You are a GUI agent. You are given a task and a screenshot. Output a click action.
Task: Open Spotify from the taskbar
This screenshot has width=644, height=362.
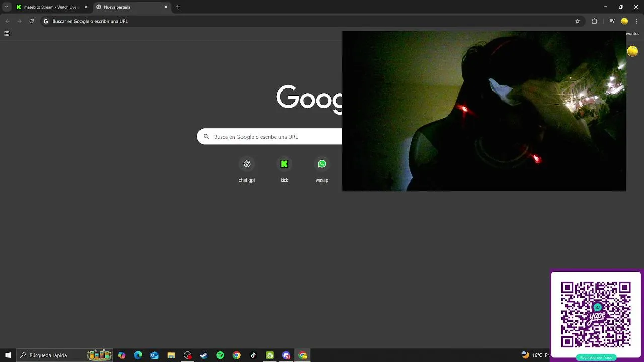[x=220, y=355]
